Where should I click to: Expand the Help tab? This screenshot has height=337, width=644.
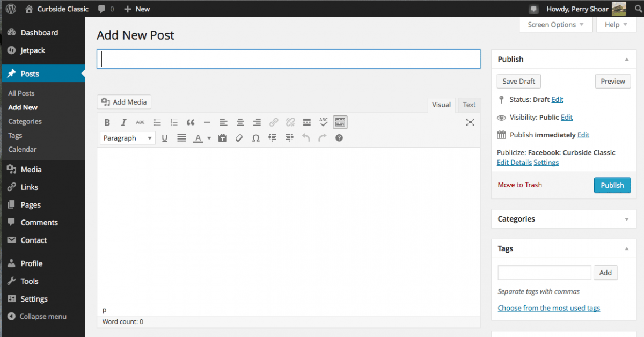616,25
